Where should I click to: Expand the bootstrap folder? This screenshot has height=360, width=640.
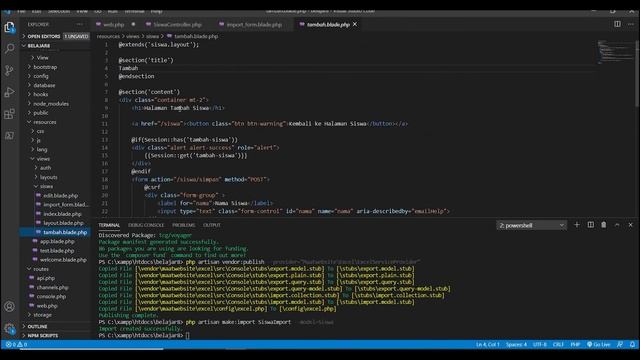[45, 67]
